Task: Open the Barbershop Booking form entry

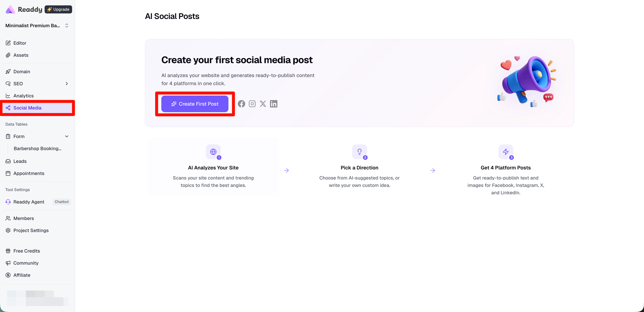Action: tap(38, 148)
